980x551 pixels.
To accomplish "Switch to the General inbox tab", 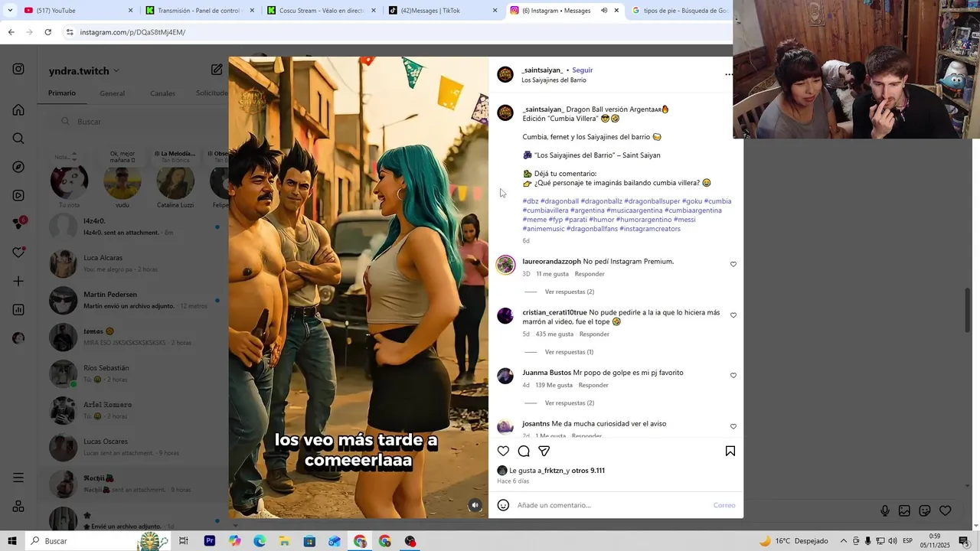I will point(112,93).
